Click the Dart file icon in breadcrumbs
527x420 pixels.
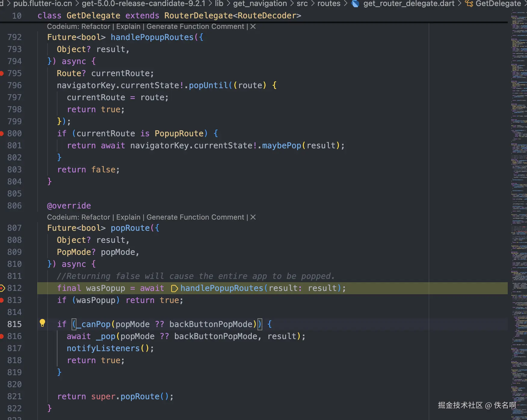click(355, 4)
